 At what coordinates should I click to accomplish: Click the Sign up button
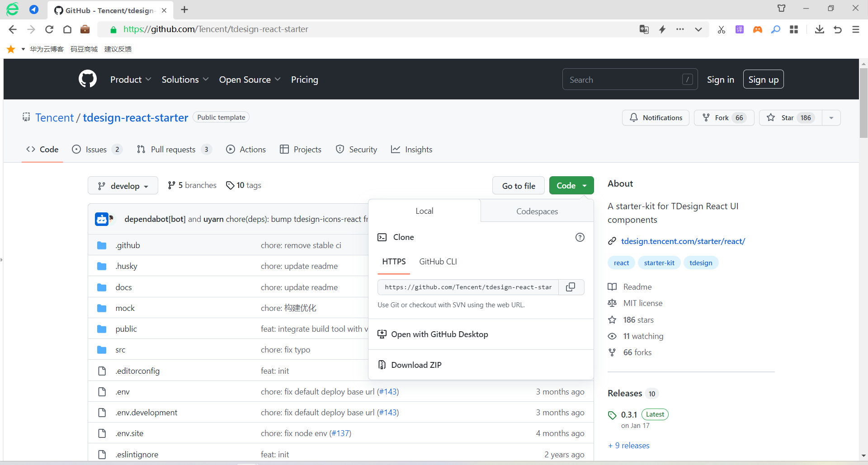[764, 80]
